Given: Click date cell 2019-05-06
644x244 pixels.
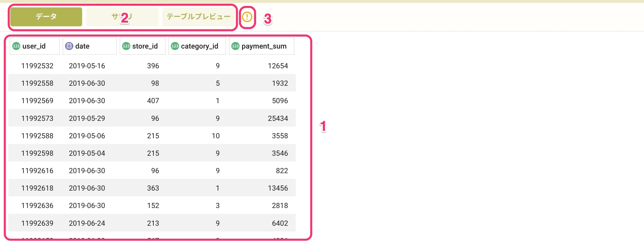Looking at the screenshot, I should [x=87, y=136].
